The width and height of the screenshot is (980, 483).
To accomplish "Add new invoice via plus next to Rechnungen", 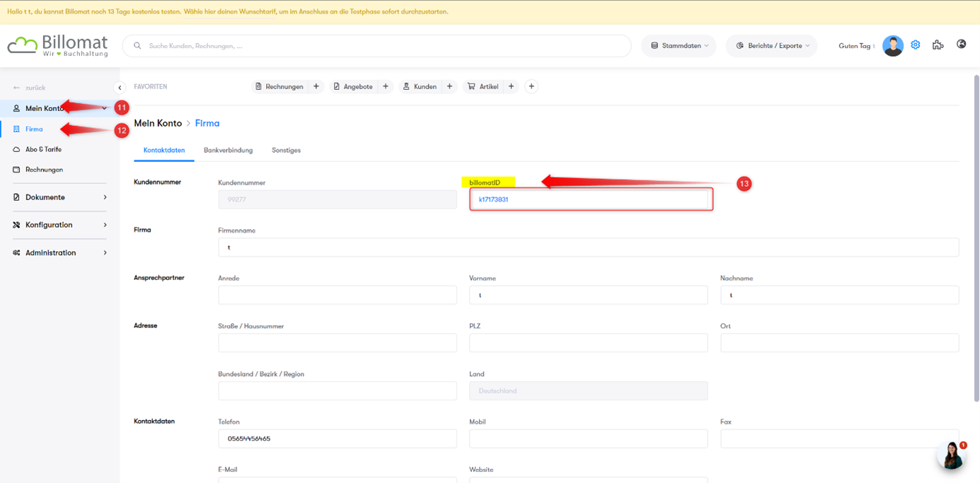I will coord(316,86).
